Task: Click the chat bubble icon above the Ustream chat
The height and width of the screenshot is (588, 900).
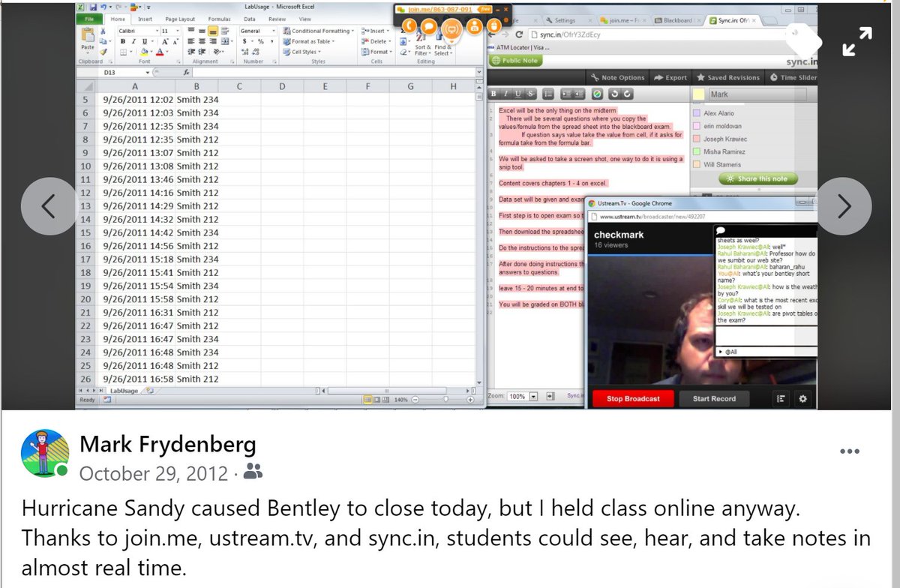Action: coord(721,230)
